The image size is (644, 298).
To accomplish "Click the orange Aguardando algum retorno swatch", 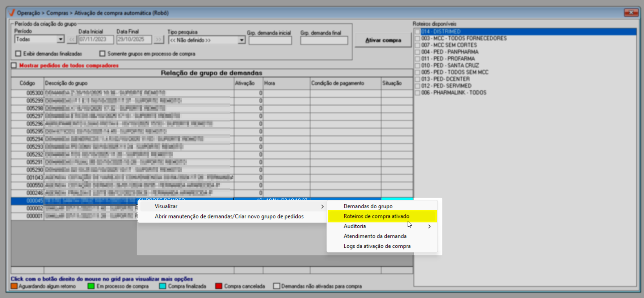I will (14, 286).
